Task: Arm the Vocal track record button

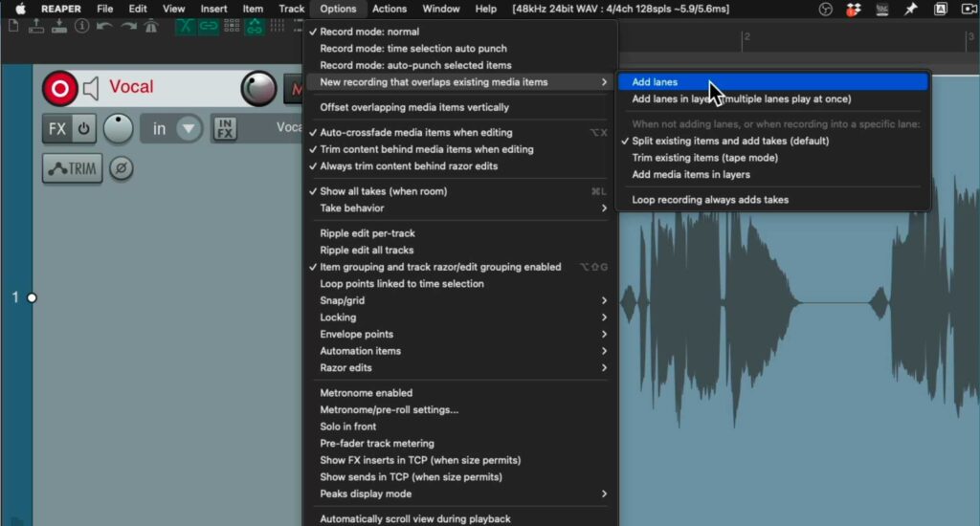Action: click(60, 89)
